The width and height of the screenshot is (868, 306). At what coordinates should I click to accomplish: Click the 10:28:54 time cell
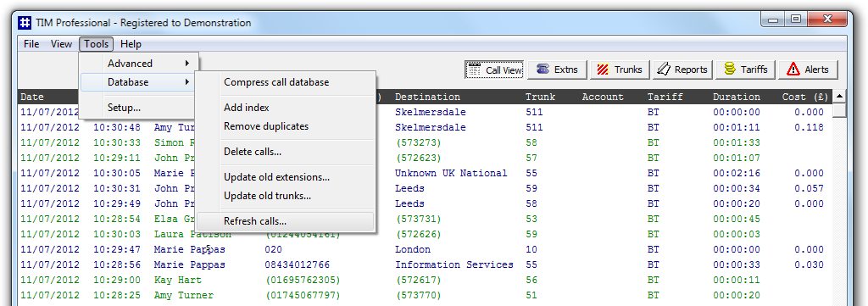click(117, 220)
